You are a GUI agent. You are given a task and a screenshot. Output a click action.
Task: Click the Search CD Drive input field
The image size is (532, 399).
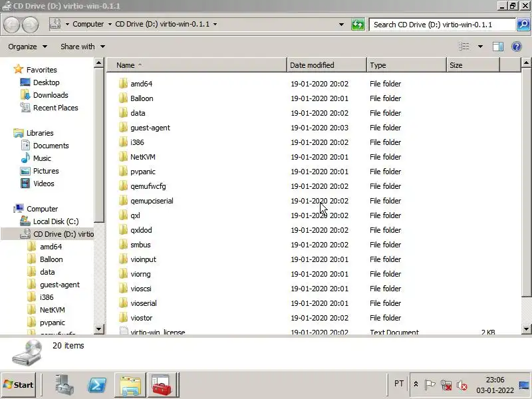coord(442,25)
